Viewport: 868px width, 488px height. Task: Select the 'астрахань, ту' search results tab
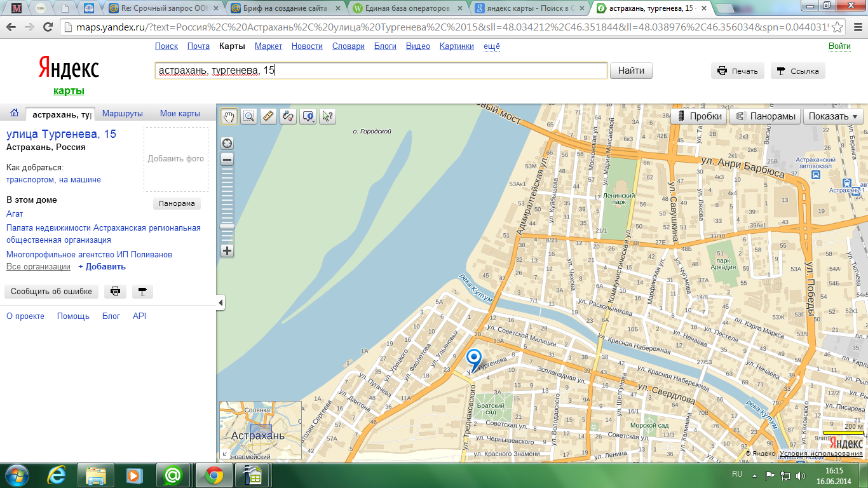pos(61,114)
